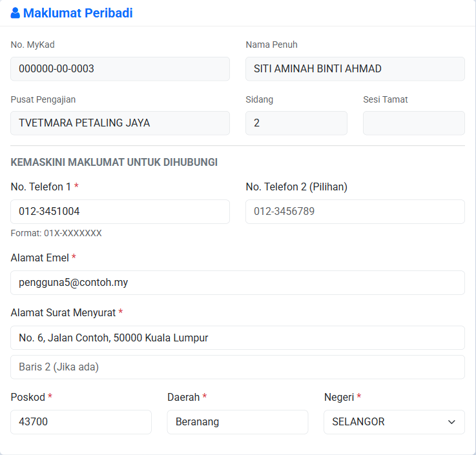Image resolution: width=476 pixels, height=455 pixels.
Task: Click the Nama Penuh field
Action: point(355,69)
